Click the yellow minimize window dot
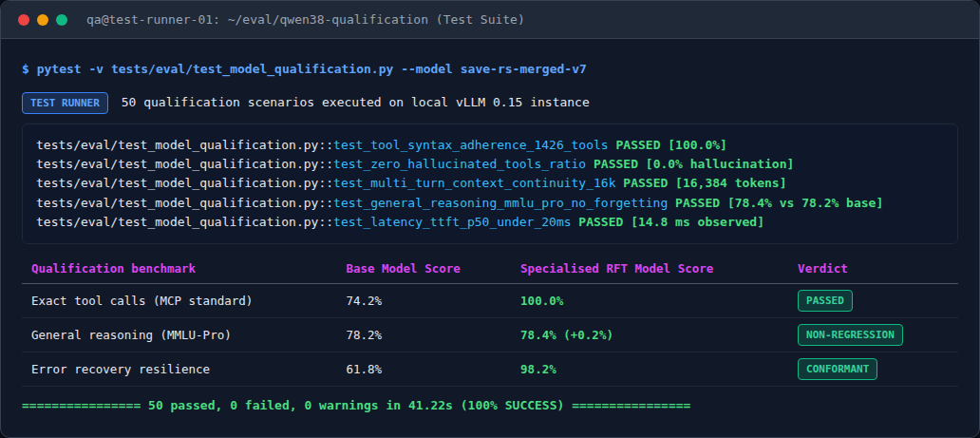This screenshot has height=438, width=980. click(x=43, y=19)
